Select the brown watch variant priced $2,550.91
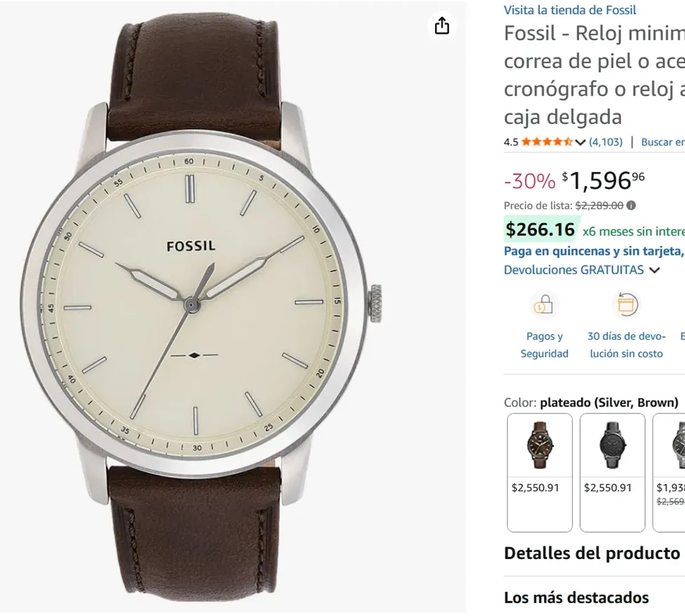685x616 pixels. point(539,445)
